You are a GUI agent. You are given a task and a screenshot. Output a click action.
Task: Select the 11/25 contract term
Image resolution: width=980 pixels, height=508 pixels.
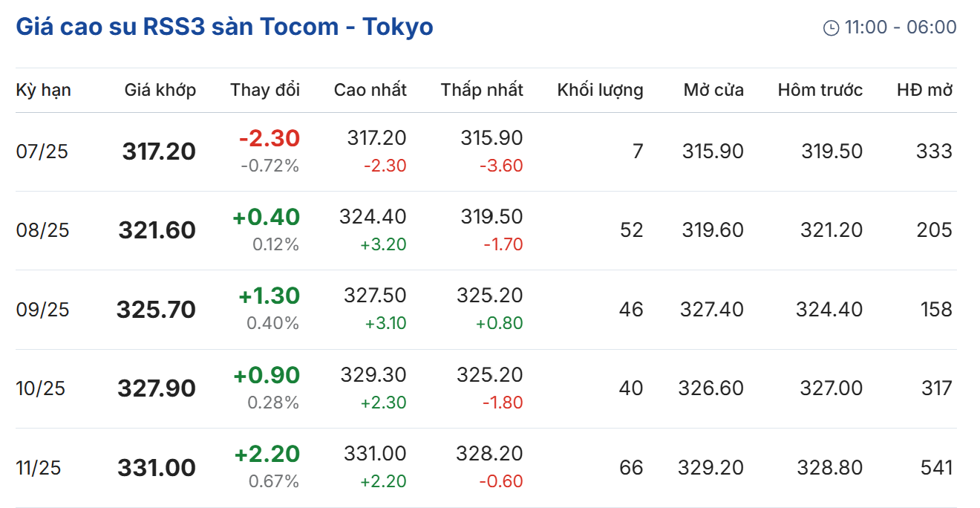[39, 468]
